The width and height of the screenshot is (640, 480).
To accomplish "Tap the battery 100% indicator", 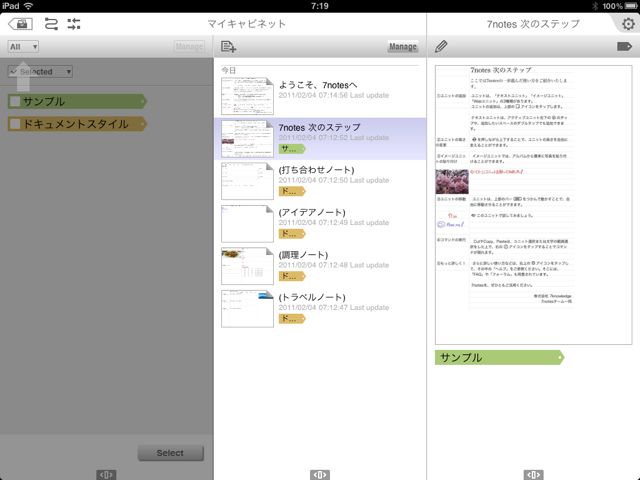I will point(619,6).
